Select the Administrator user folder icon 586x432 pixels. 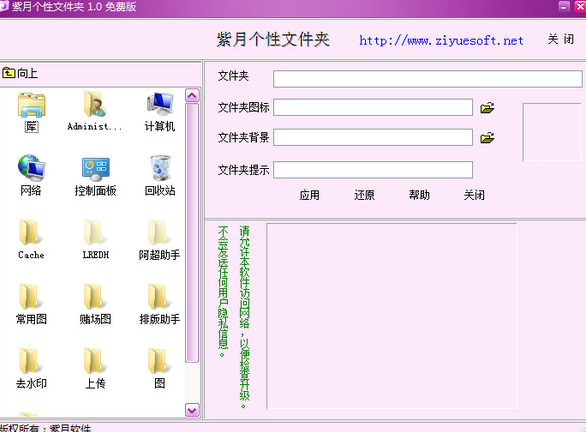click(x=95, y=111)
